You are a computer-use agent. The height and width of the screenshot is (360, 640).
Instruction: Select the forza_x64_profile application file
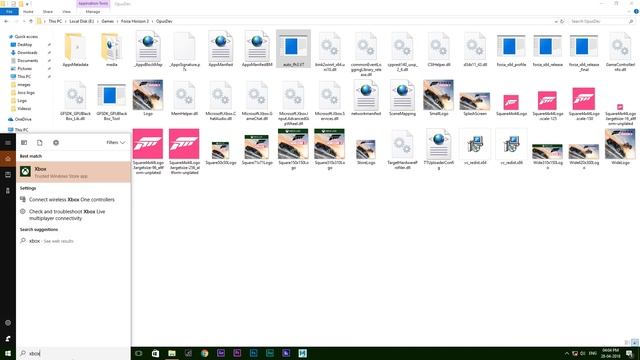pyautogui.click(x=511, y=50)
